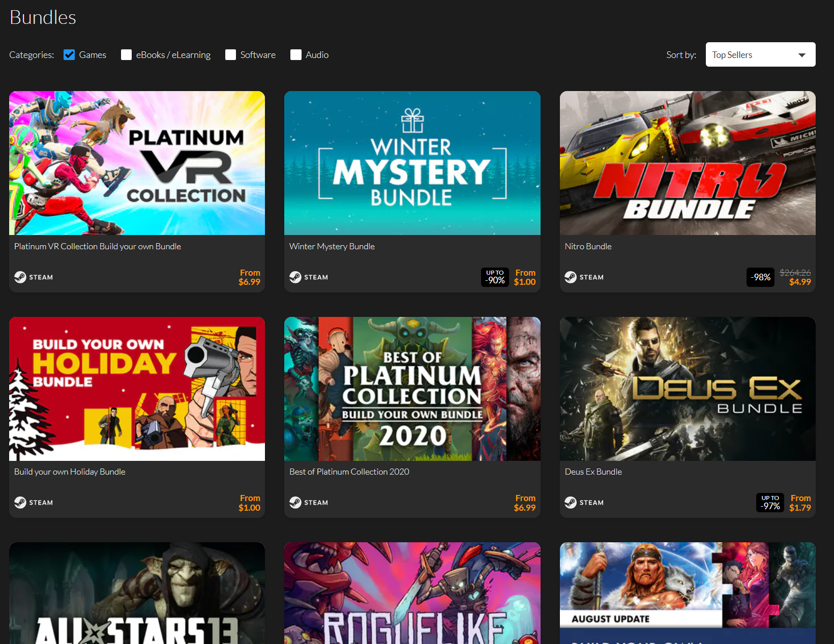This screenshot has height=644, width=834.
Task: Open the Roguelike bundle banner
Action: (x=412, y=593)
